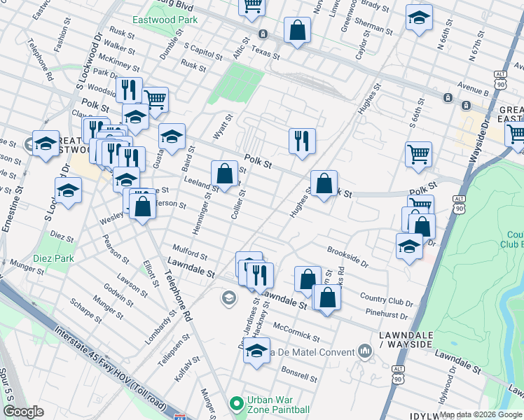The image size is (524, 420).
Task: Click the shopping cart marker at far right edge
Action: (x=516, y=134)
